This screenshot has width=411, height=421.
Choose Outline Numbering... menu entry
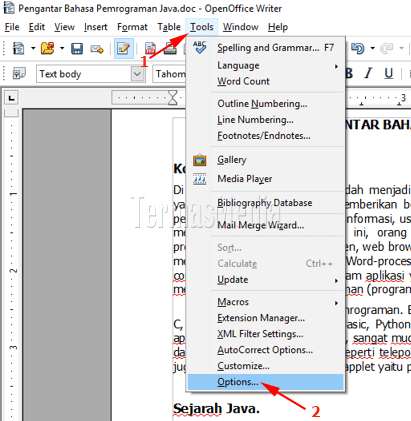(266, 104)
